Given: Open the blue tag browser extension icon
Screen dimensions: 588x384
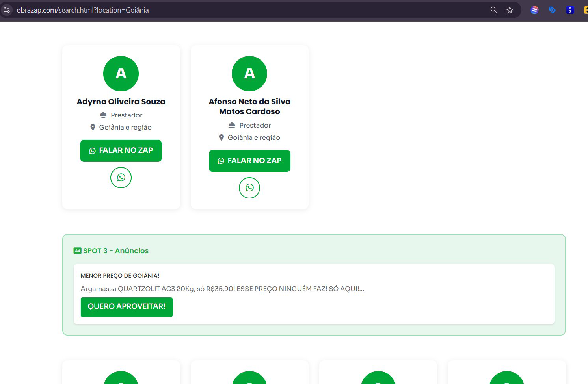Looking at the screenshot, I should 552,10.
